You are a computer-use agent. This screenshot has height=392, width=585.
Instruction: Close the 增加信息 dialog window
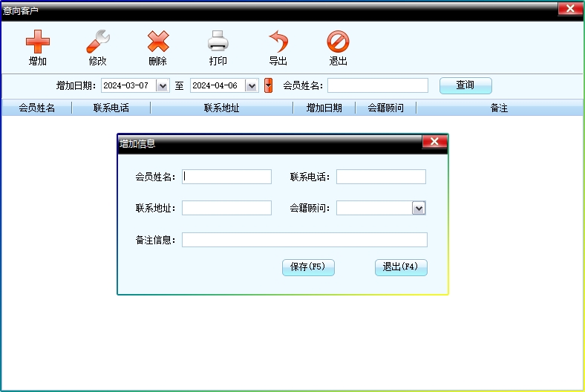(434, 143)
